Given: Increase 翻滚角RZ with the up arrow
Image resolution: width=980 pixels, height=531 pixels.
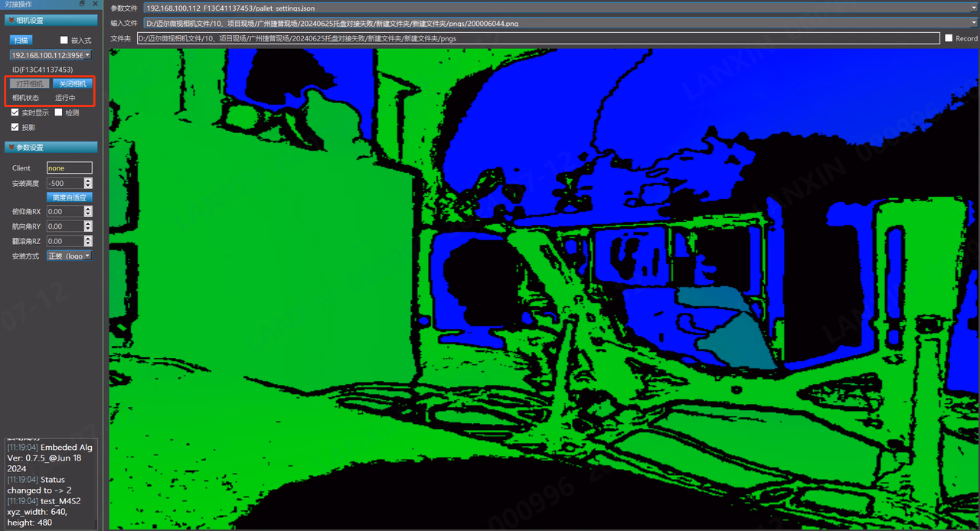Looking at the screenshot, I should click(88, 239).
